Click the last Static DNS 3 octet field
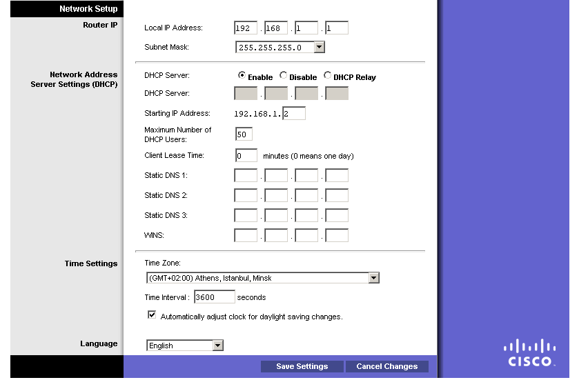The width and height of the screenshot is (588, 380). [337, 215]
